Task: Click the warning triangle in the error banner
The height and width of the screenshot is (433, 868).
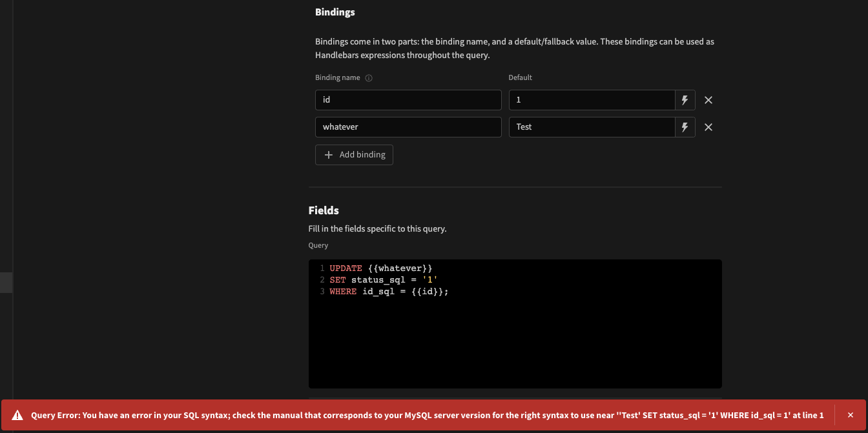Action: [x=18, y=415]
